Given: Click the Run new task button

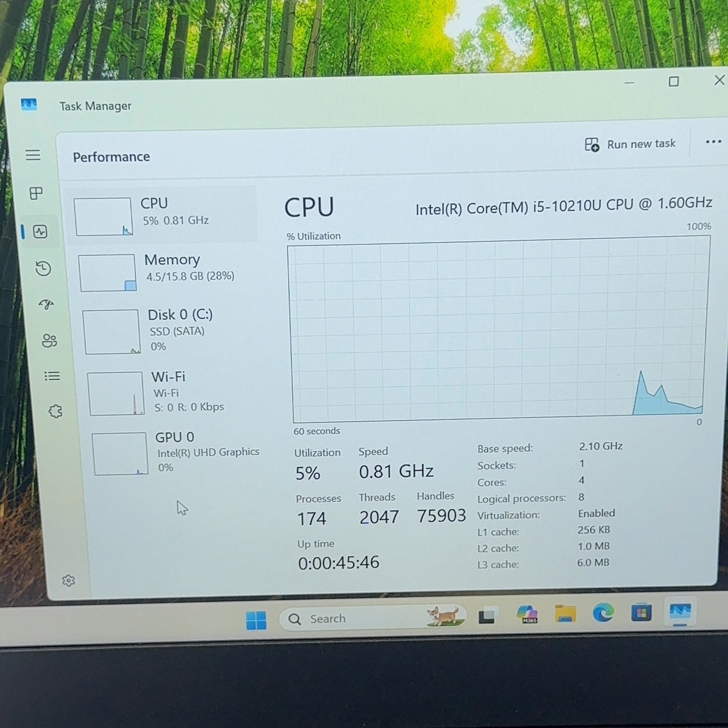Looking at the screenshot, I should [630, 144].
